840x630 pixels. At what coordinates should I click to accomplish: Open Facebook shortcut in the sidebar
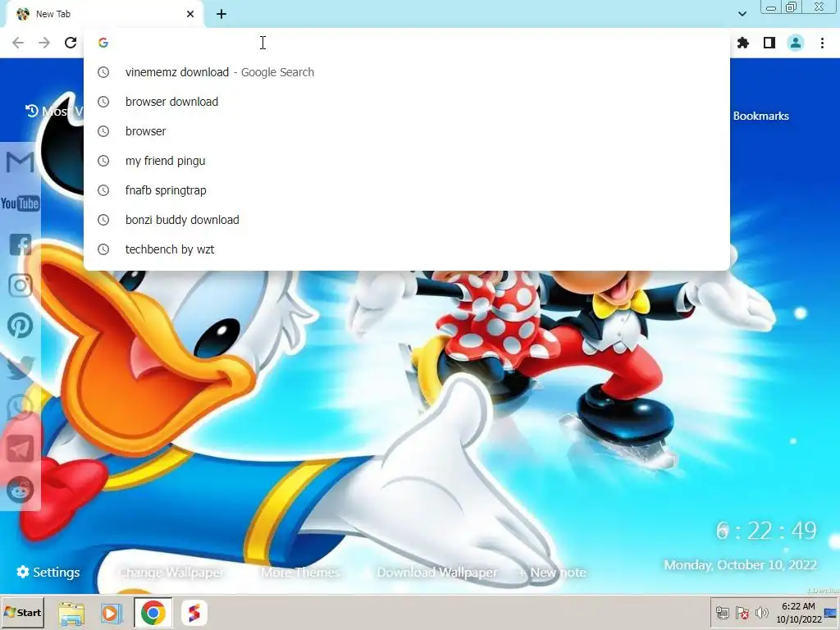point(21,244)
